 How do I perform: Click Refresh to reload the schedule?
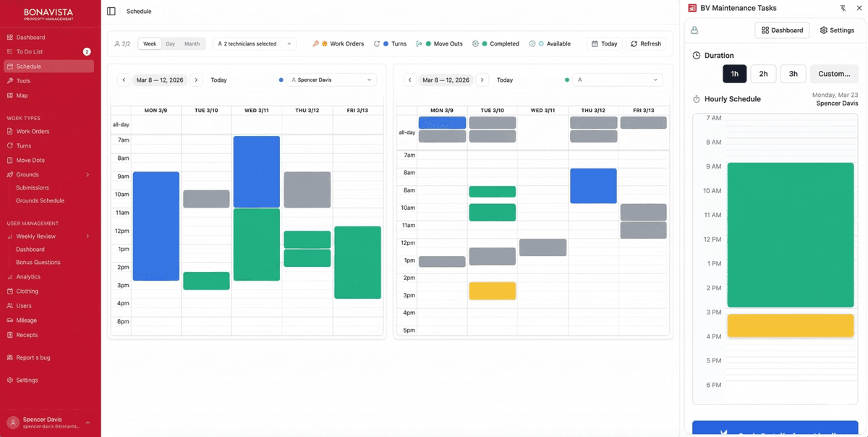[645, 43]
